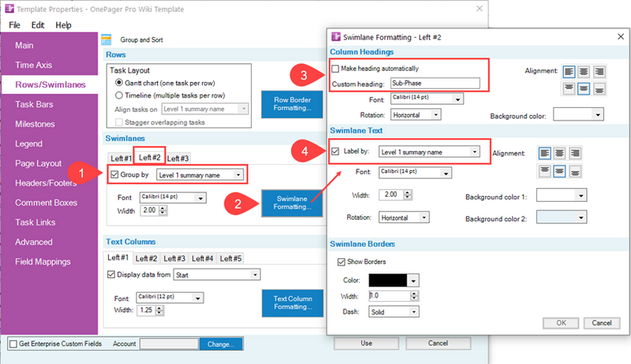Open border Dash style dropdown
This screenshot has height=364, width=631.
coord(413,312)
